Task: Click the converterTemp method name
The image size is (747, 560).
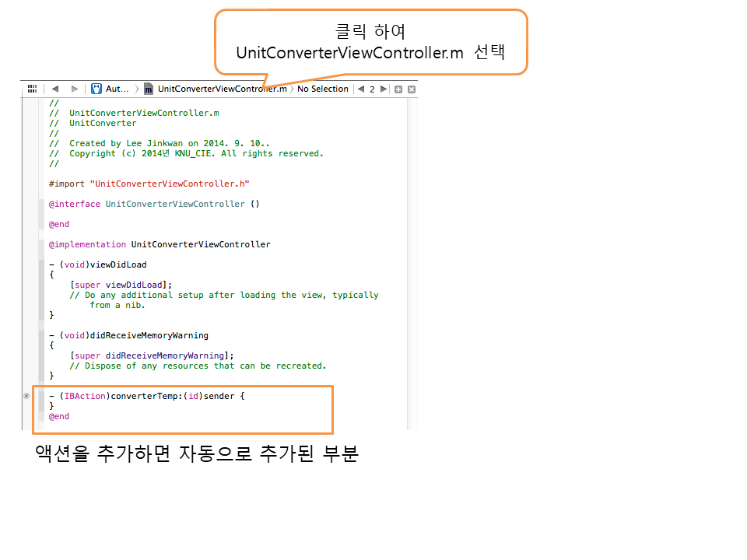Action: [x=141, y=396]
